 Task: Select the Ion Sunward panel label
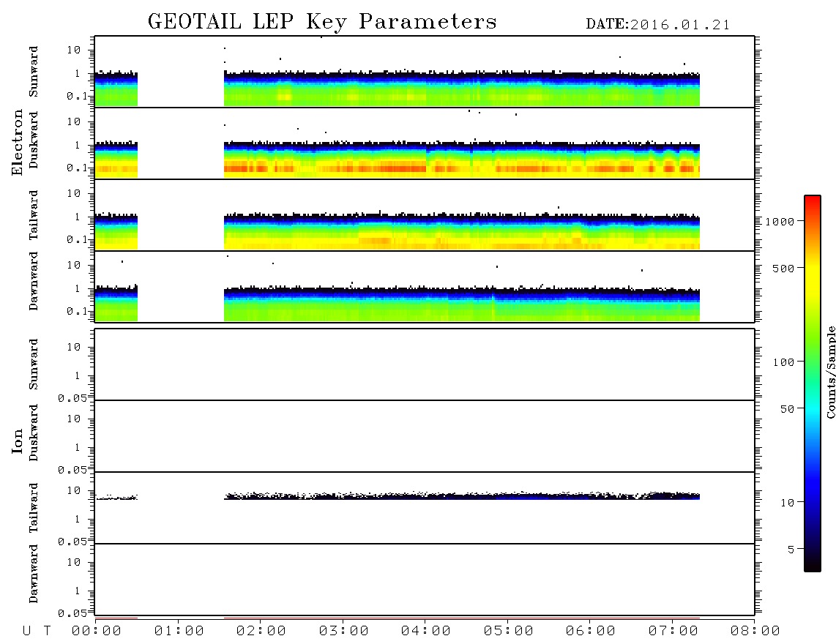coord(33,364)
